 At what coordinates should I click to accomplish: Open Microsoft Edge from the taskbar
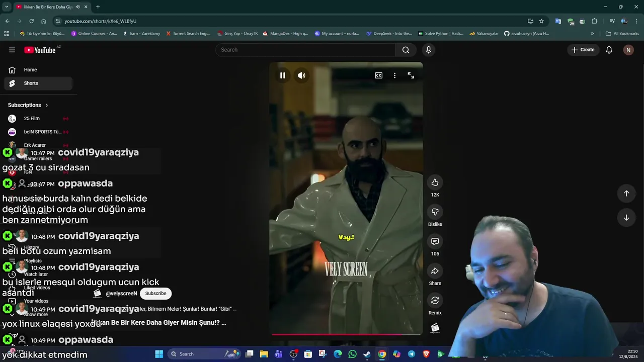338,354
